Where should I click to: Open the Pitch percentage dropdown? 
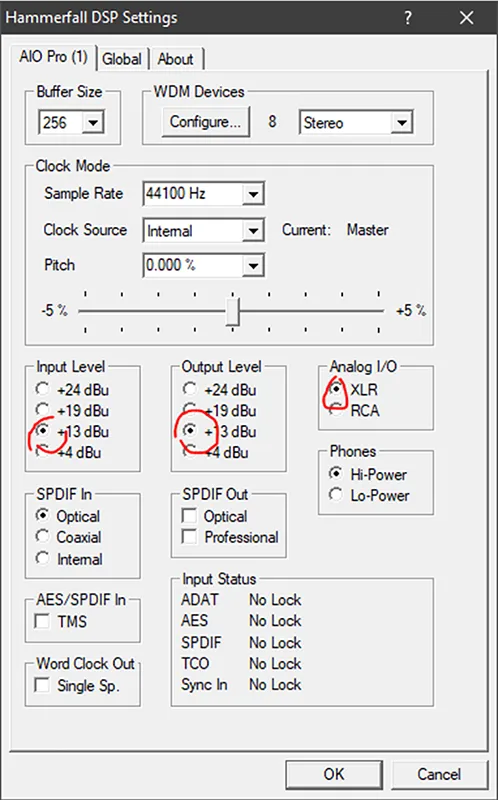coord(253,265)
